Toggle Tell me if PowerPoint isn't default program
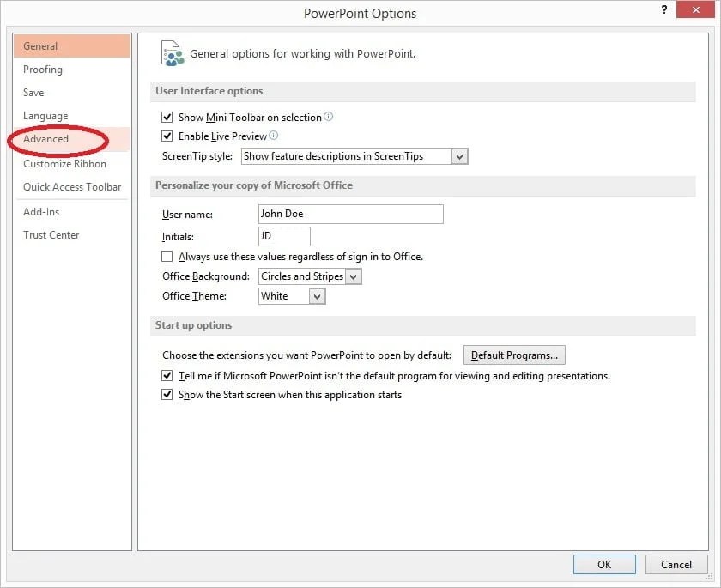721x588 pixels. click(167, 376)
